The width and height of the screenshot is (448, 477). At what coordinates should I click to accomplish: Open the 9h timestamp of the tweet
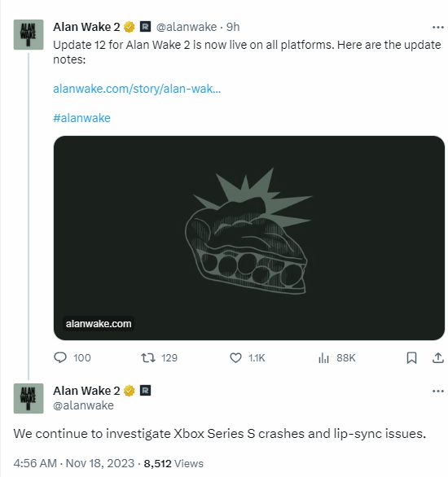click(233, 27)
